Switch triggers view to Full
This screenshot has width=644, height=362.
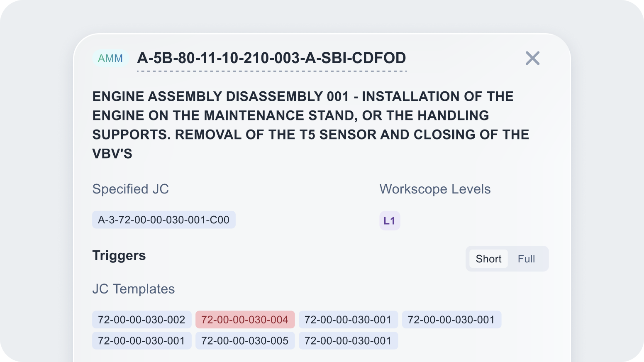[x=526, y=259]
